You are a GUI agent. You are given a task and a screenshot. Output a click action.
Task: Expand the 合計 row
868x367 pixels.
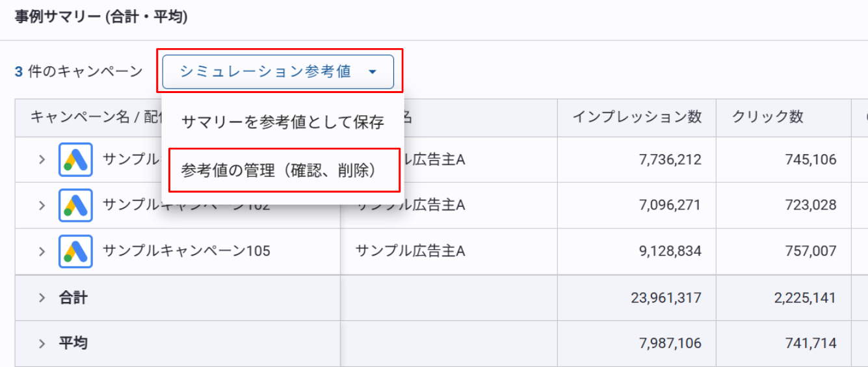(x=42, y=298)
